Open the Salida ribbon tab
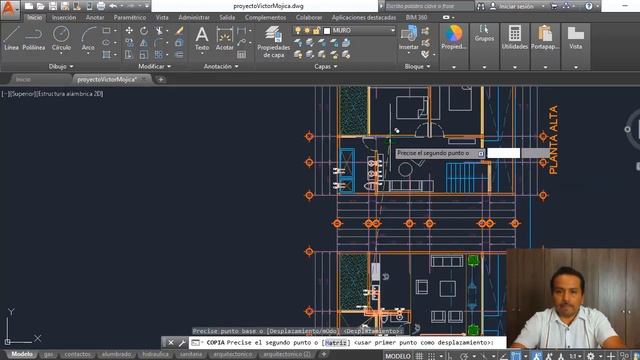The width and height of the screenshot is (640, 360). coord(227,18)
